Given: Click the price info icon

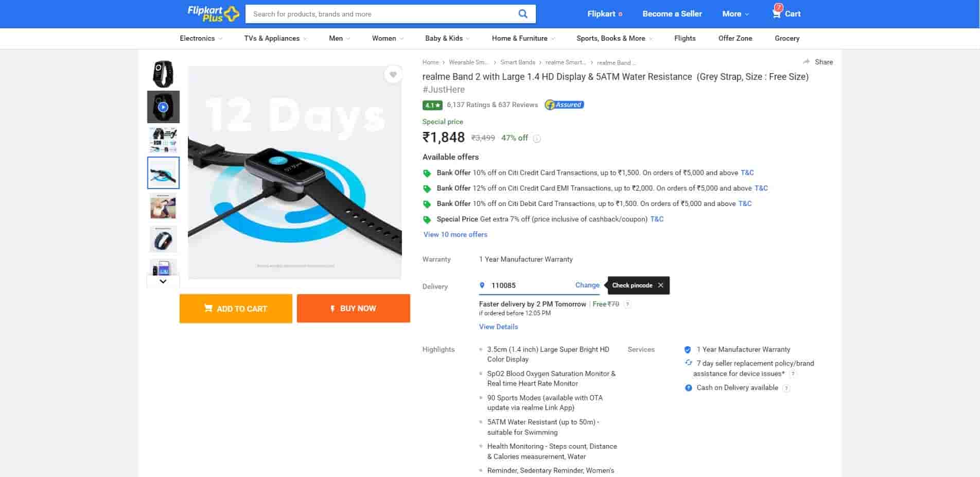Looking at the screenshot, I should point(537,139).
